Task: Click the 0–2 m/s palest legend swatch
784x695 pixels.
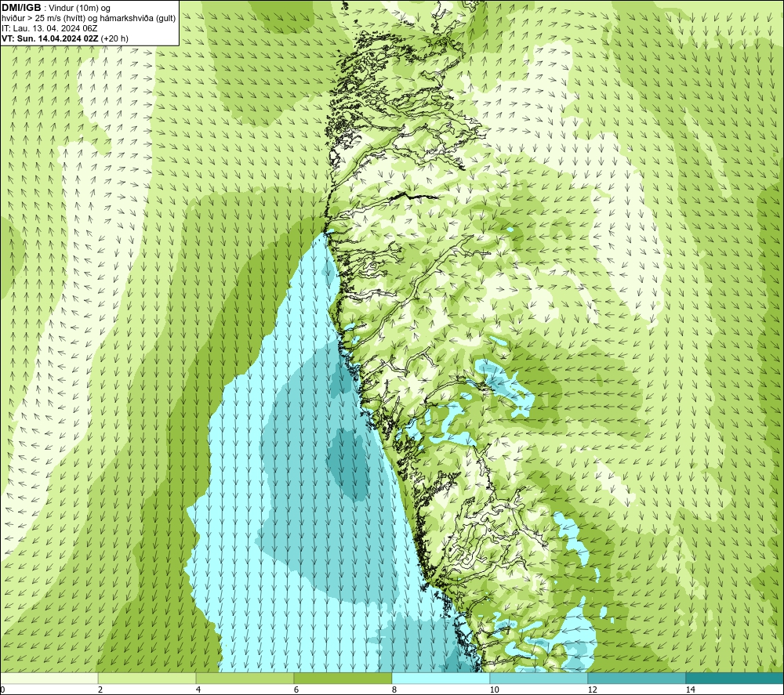Action: [x=49, y=679]
